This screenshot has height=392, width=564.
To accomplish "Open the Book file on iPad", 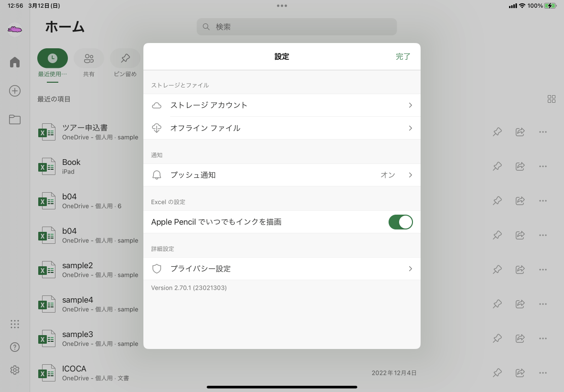I will 71,162.
